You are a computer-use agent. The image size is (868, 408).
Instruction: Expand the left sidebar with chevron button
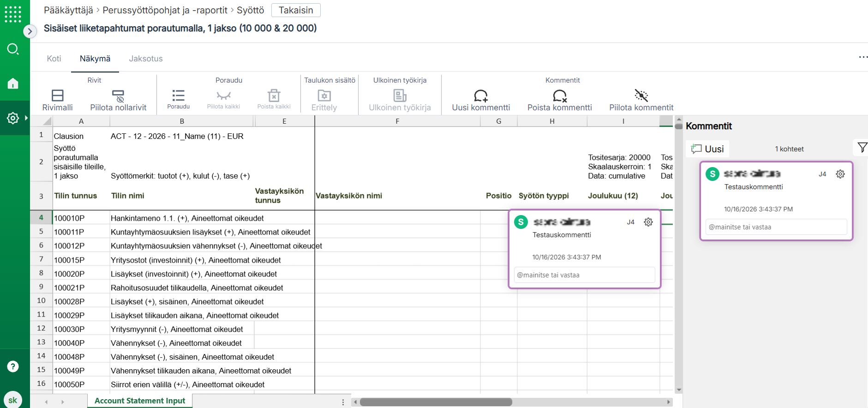pyautogui.click(x=30, y=31)
